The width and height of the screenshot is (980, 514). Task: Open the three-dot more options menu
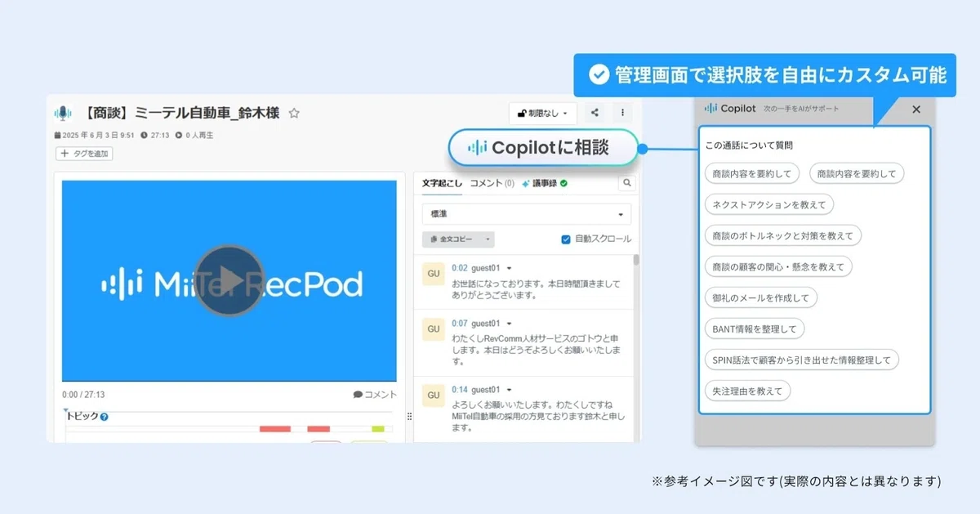(x=622, y=114)
